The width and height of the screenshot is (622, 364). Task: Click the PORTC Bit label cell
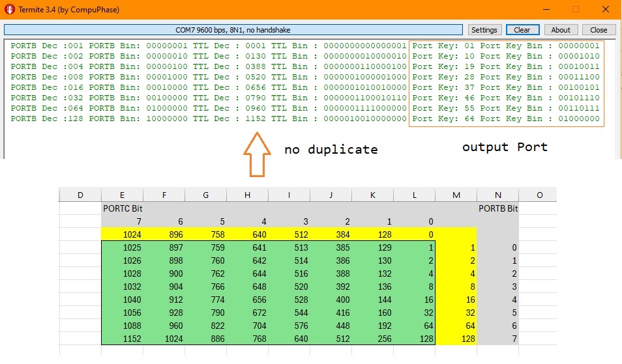123,208
